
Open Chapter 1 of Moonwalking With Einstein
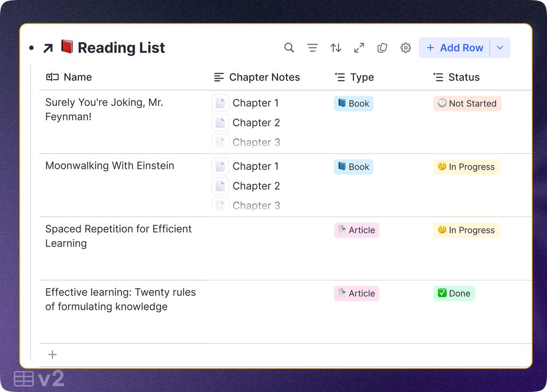(255, 166)
